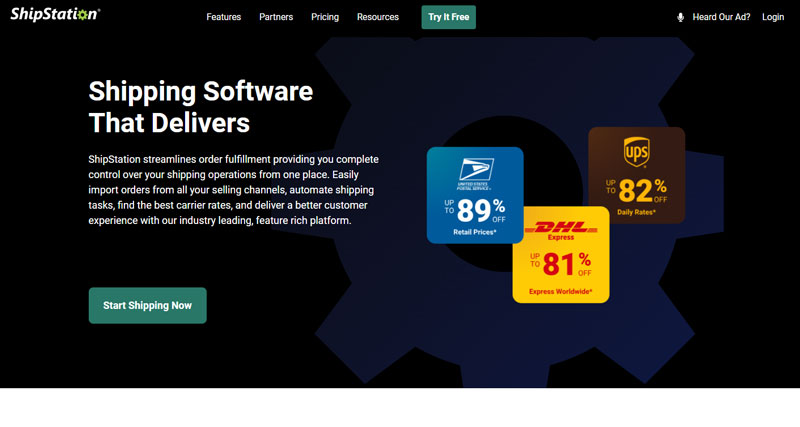Screen dimensions: 800x427
Task: Select the DHL 81% off card
Action: click(561, 255)
